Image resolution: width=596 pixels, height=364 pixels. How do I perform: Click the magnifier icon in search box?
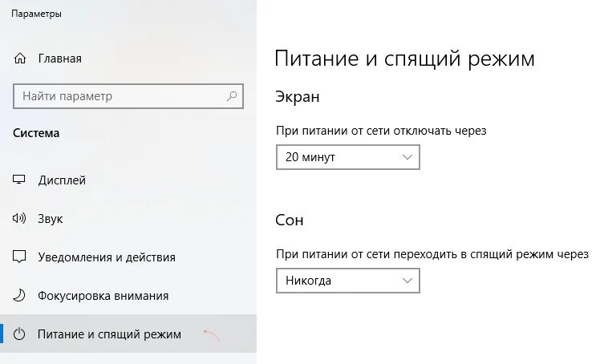232,96
